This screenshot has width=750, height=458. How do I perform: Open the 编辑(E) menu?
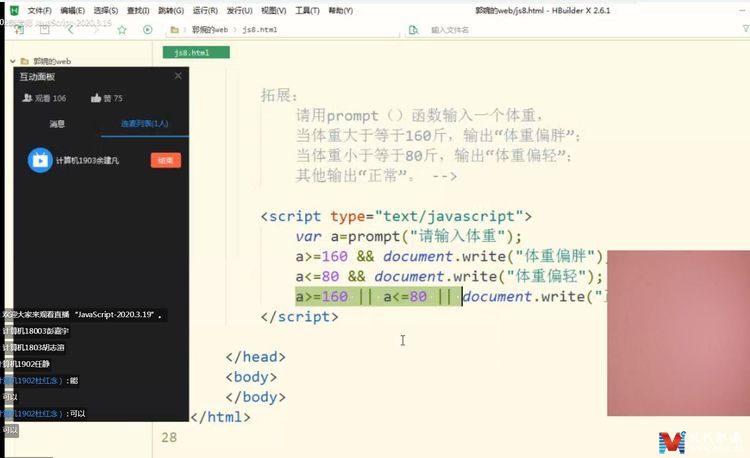click(73, 11)
